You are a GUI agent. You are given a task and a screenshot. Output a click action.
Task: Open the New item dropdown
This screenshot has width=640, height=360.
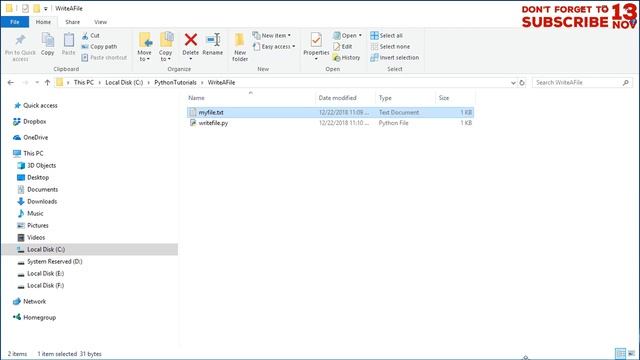(x=272, y=36)
